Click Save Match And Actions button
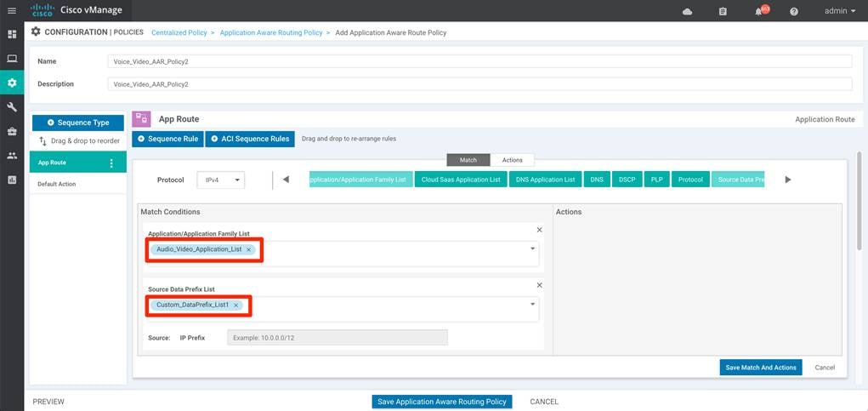The height and width of the screenshot is (411, 868). (x=761, y=368)
